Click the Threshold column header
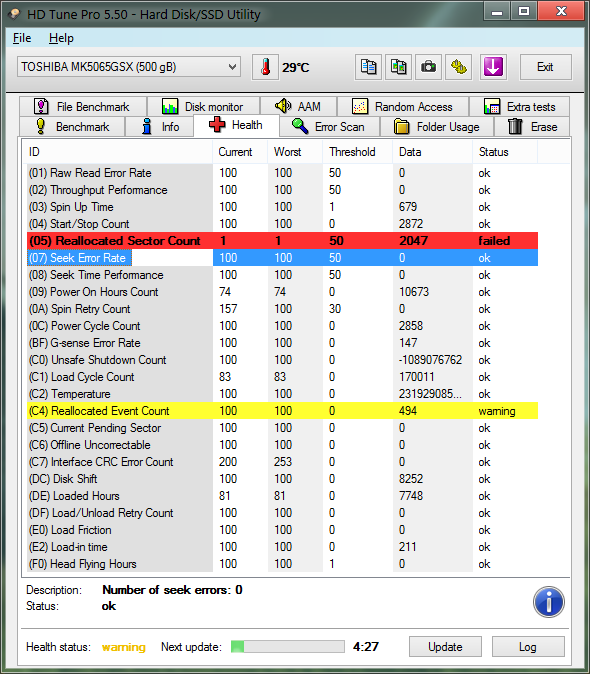Viewport: 590px width, 674px height. tap(358, 152)
